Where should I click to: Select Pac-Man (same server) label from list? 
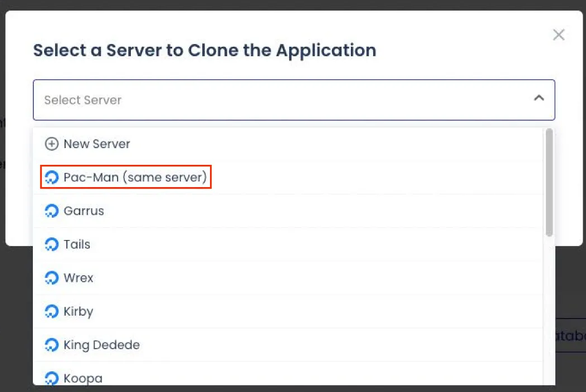click(135, 178)
